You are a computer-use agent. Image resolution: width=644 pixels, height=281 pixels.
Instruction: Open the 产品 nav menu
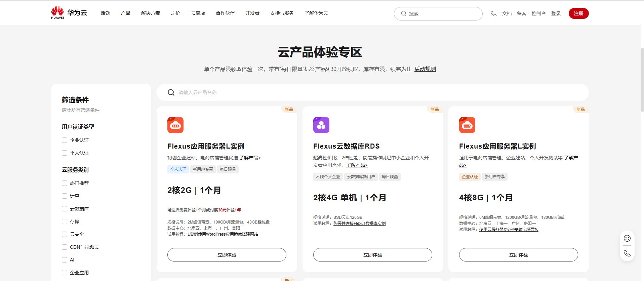pos(126,13)
